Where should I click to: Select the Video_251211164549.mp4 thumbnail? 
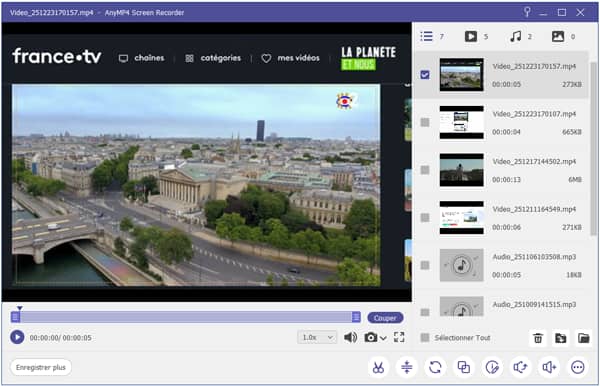click(461, 218)
